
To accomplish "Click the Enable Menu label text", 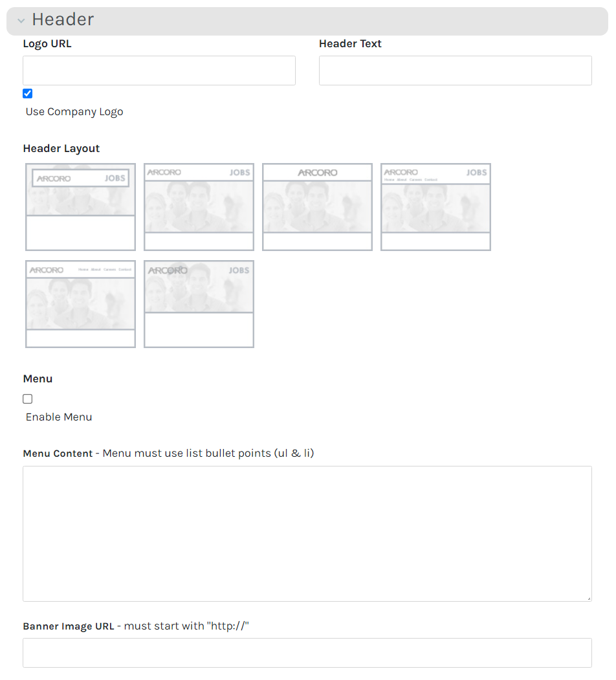I will [59, 417].
